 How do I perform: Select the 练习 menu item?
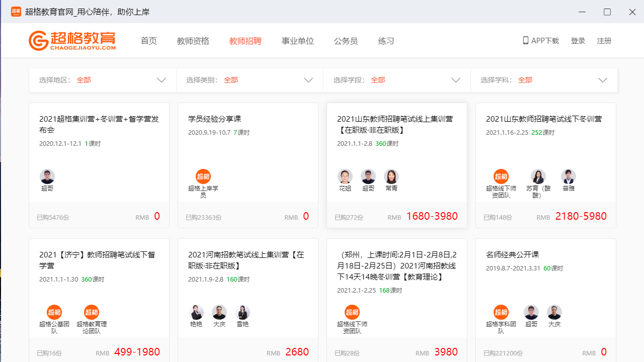386,41
